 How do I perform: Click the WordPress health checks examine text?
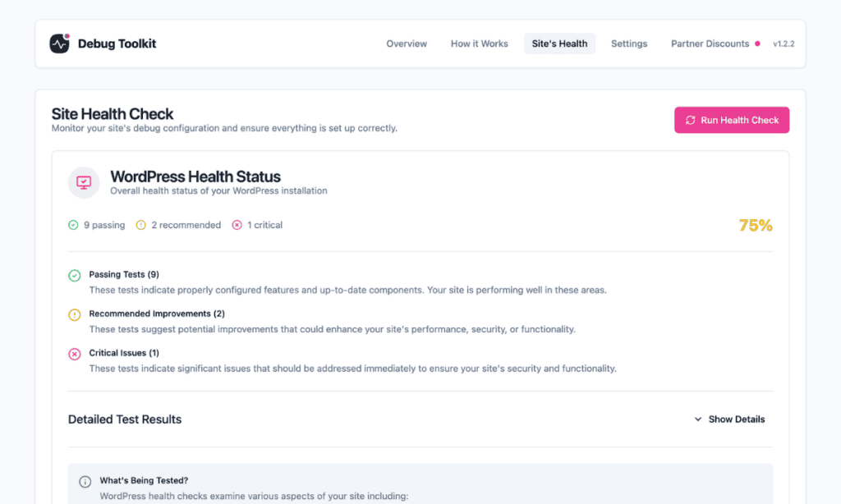tap(255, 496)
